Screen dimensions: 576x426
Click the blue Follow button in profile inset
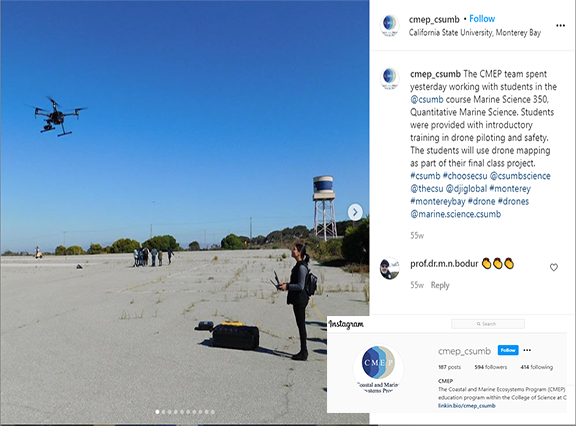pos(508,350)
